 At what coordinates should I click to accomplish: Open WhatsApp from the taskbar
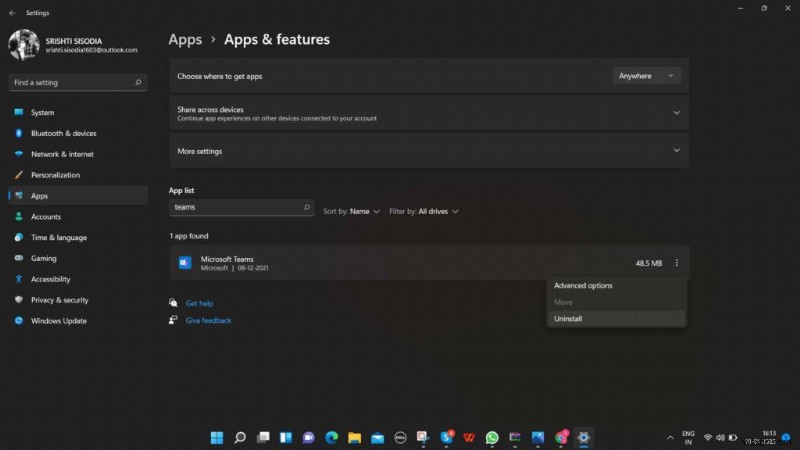click(x=492, y=437)
